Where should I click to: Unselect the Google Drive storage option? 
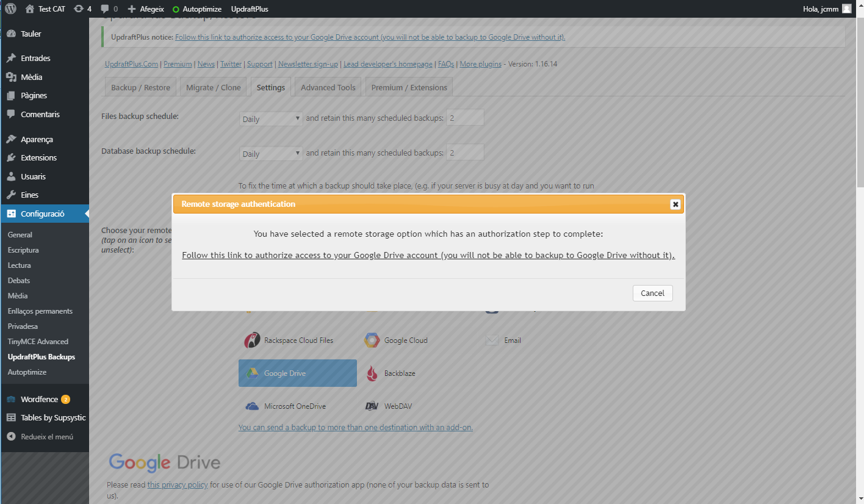pos(297,373)
